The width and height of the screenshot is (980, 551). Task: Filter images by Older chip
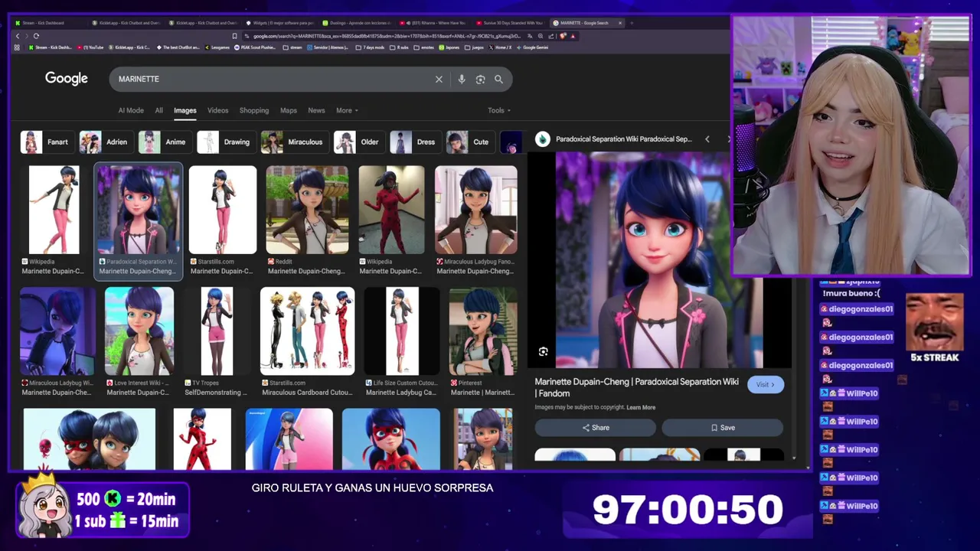358,142
